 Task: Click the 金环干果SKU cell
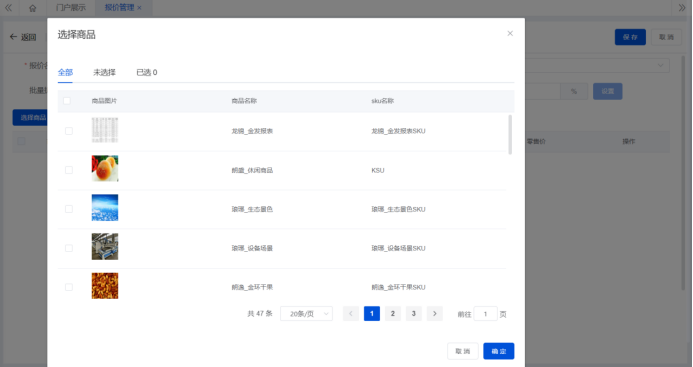398,287
